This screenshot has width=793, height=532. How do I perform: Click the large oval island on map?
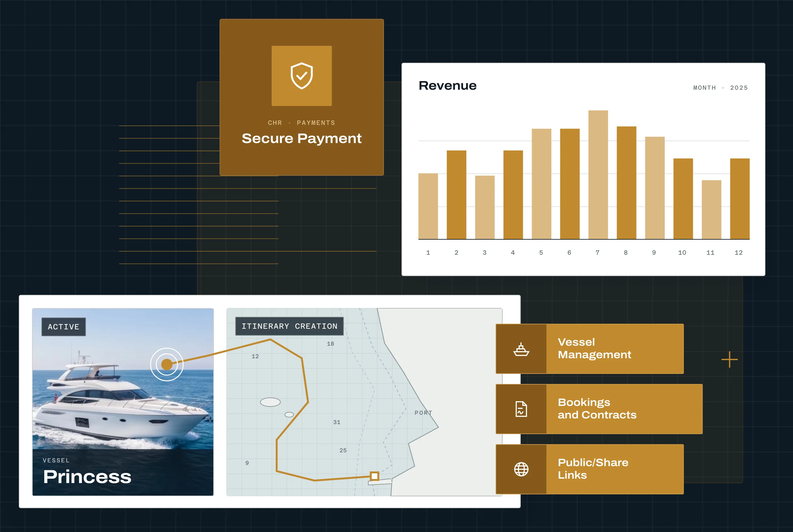[270, 402]
